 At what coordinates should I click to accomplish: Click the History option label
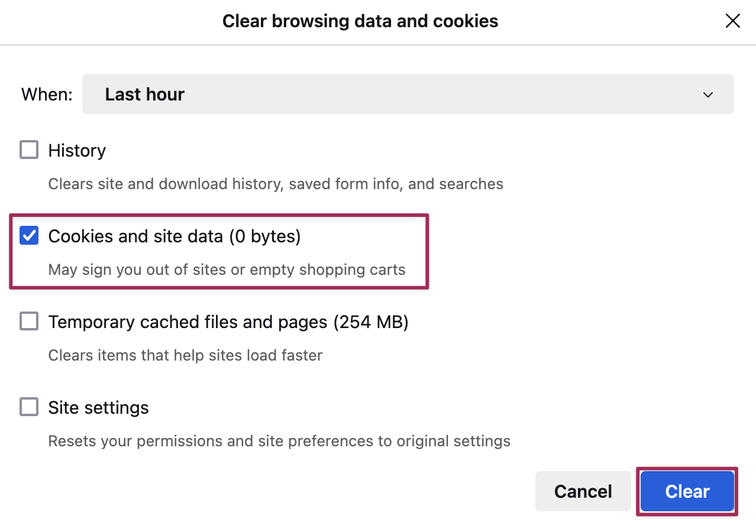77,151
